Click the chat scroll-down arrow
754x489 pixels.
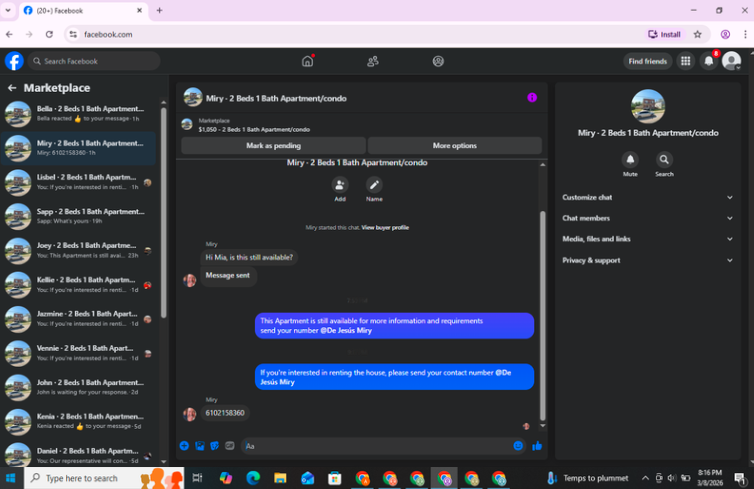coord(542,426)
